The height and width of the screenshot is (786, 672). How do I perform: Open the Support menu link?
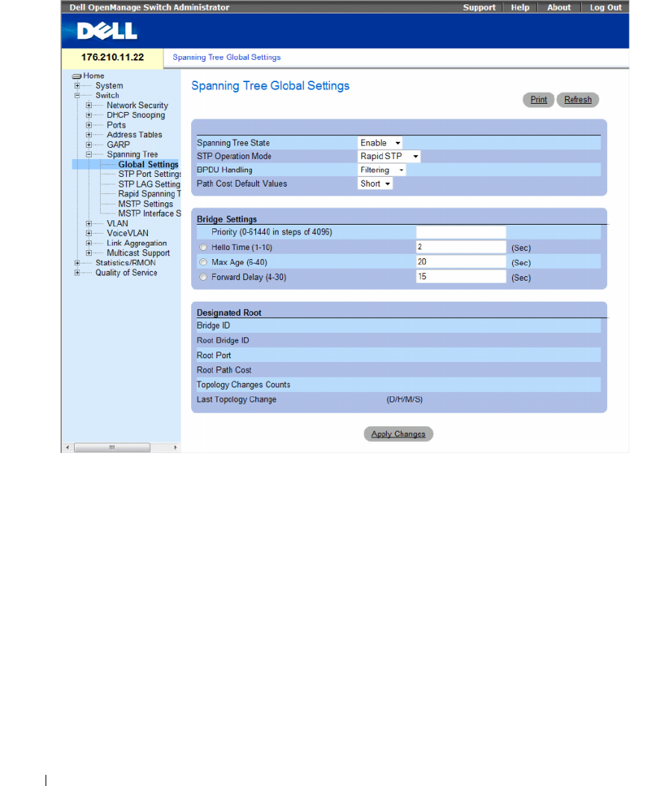479,7
